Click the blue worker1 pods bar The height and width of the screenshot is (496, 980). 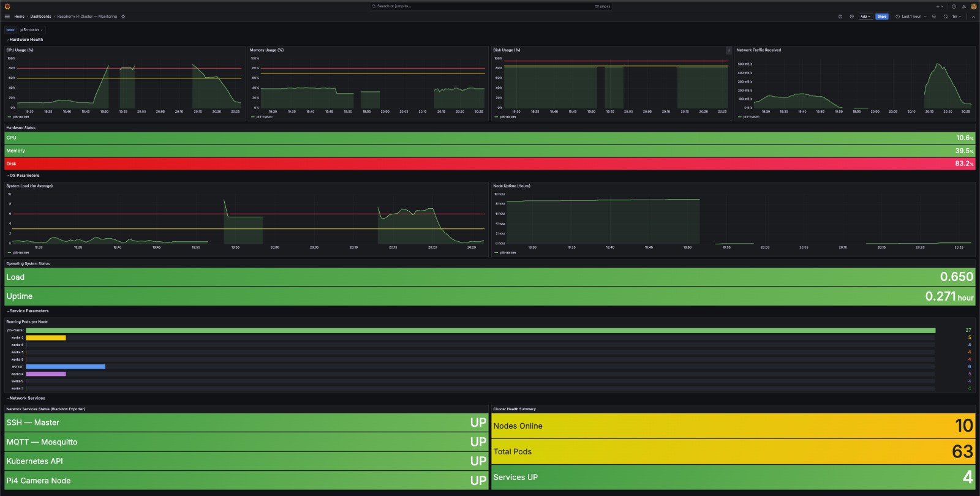pyautogui.click(x=66, y=367)
